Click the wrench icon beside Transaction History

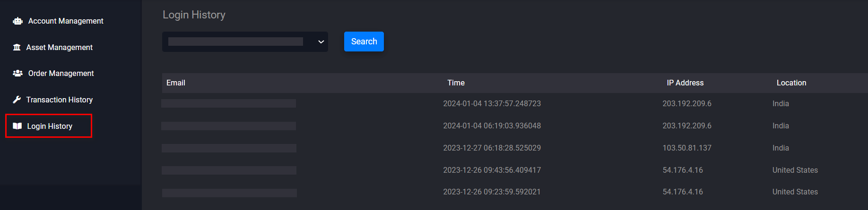(17, 100)
